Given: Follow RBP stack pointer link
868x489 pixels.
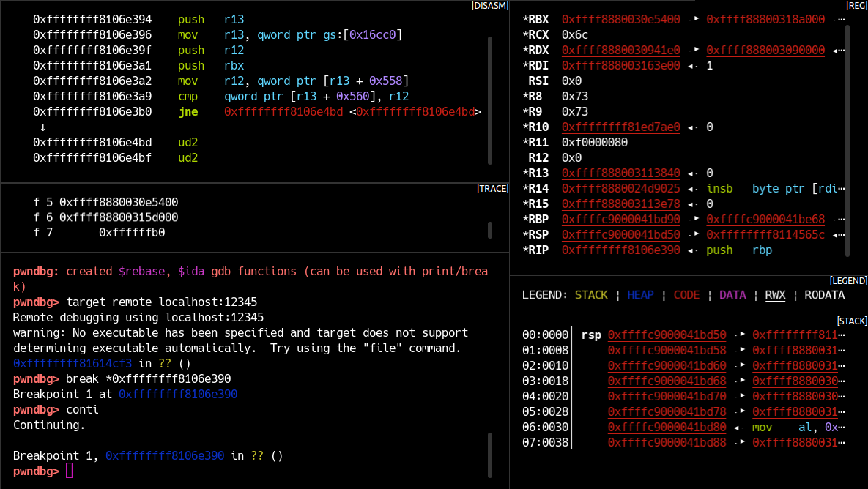Looking at the screenshot, I should click(x=621, y=219).
